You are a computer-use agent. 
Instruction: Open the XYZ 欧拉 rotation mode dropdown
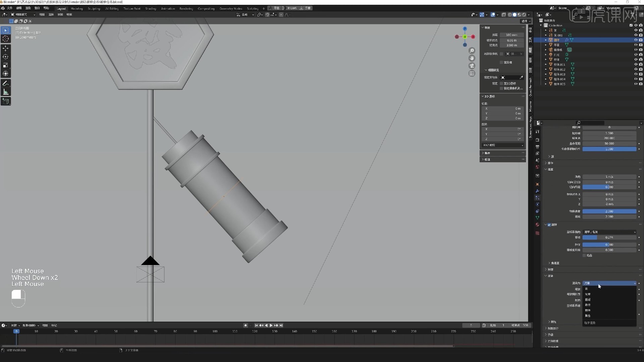[503, 145]
